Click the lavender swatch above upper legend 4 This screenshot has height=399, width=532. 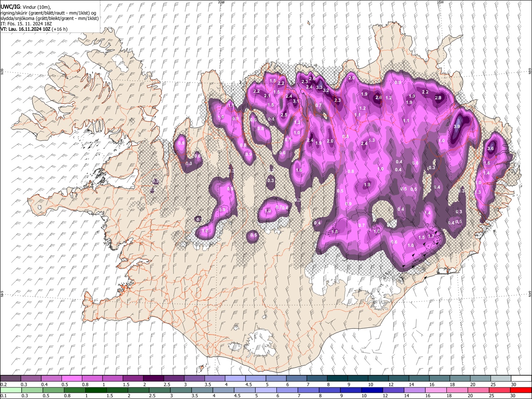point(235,379)
